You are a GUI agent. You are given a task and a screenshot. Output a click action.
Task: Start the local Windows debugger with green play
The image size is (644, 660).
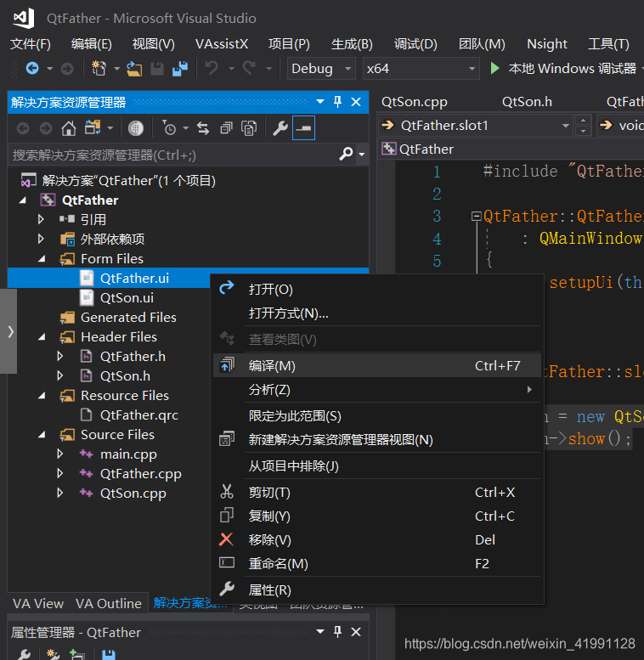495,68
